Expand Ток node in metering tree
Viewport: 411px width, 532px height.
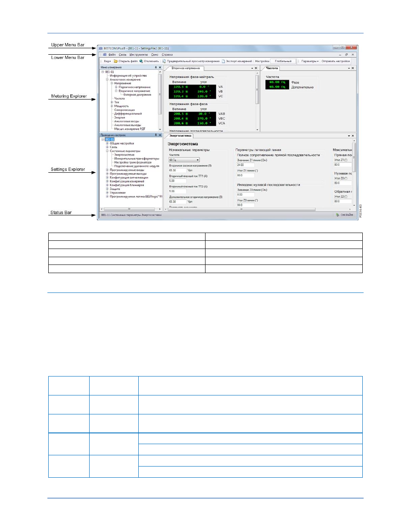coord(112,103)
